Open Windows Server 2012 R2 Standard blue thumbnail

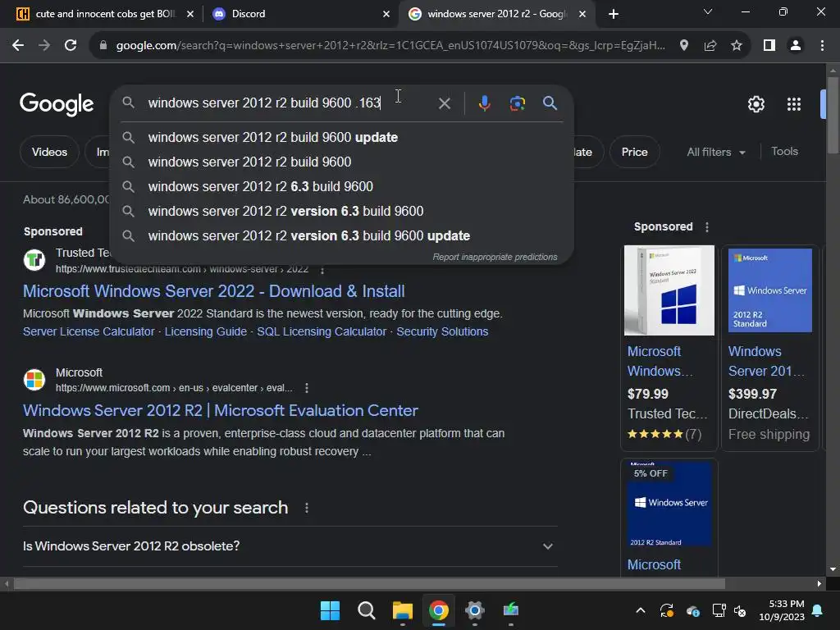click(769, 290)
